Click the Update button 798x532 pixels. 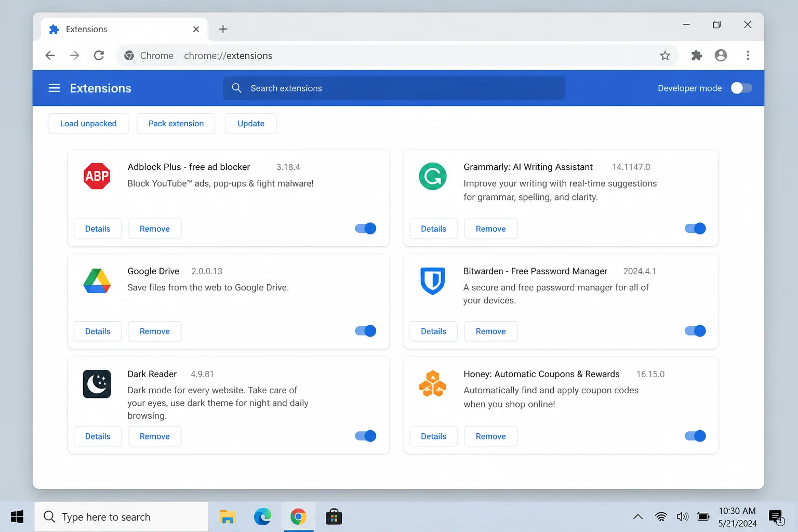(251, 124)
